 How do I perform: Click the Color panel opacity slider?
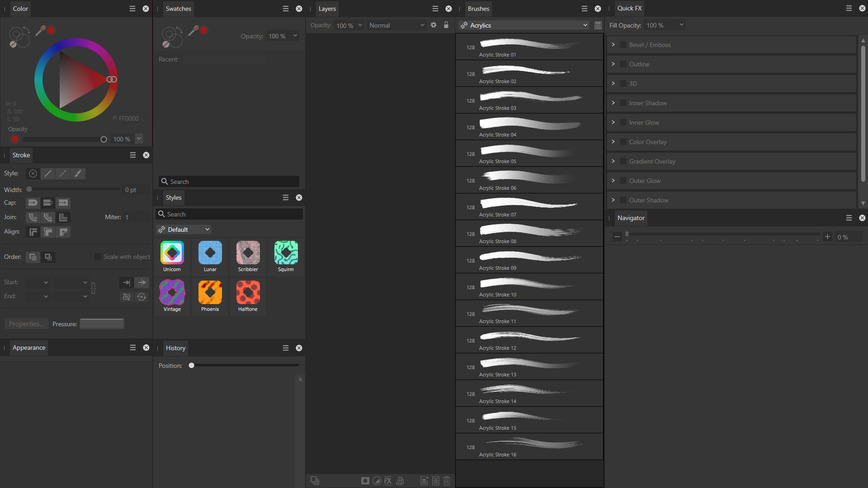(x=63, y=140)
